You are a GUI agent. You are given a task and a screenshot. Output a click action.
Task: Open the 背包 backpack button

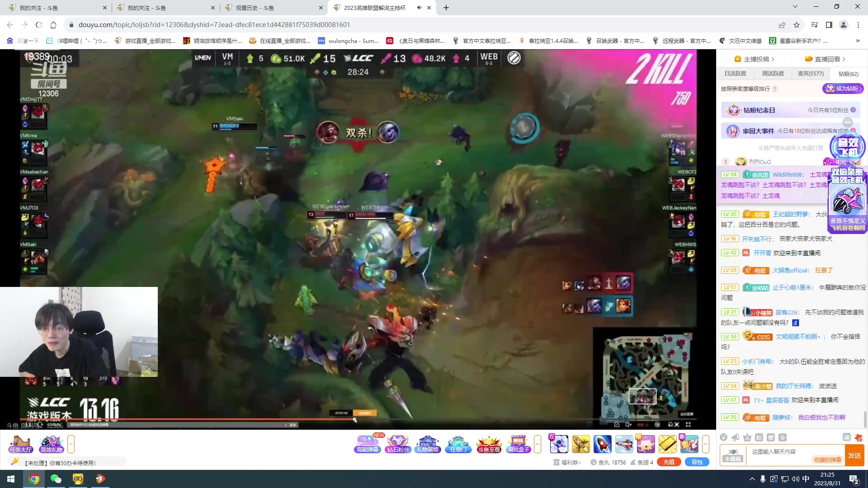[x=697, y=462]
